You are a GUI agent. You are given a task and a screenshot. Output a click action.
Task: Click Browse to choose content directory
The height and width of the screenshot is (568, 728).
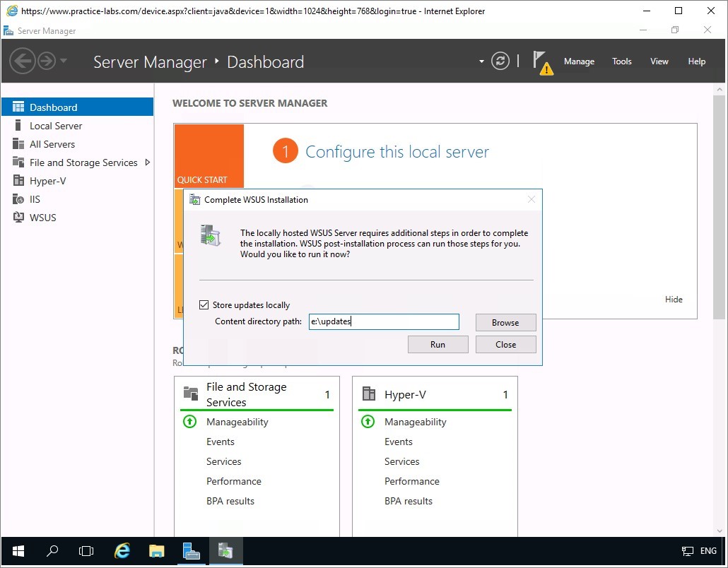505,323
